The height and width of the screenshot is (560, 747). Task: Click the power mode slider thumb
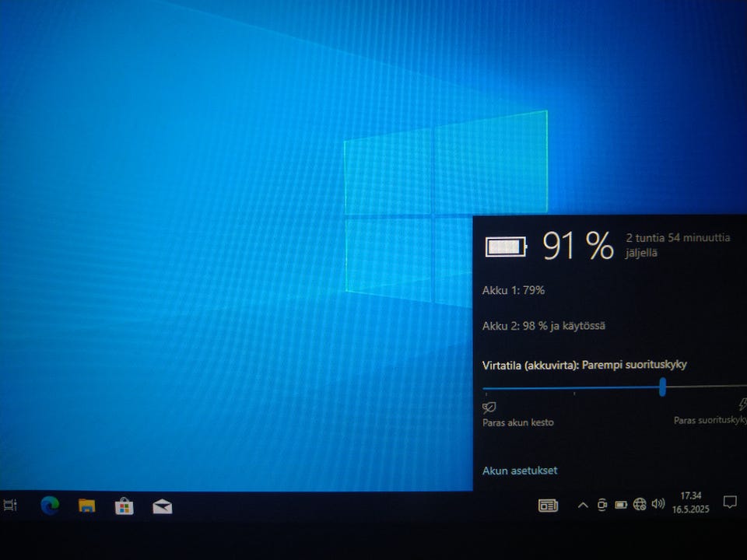pyautogui.click(x=662, y=387)
